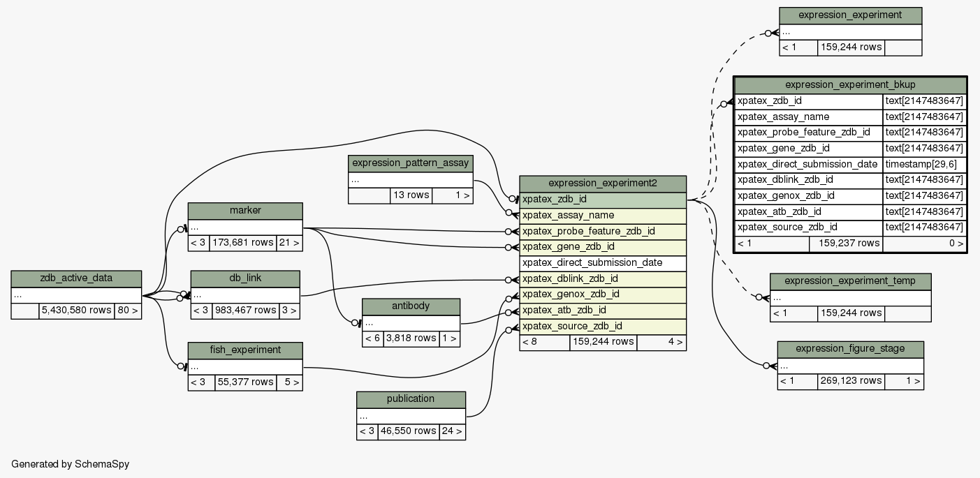Select xpatex_assay_name column in expression_experiment2
The height and width of the screenshot is (478, 980).
(x=603, y=216)
